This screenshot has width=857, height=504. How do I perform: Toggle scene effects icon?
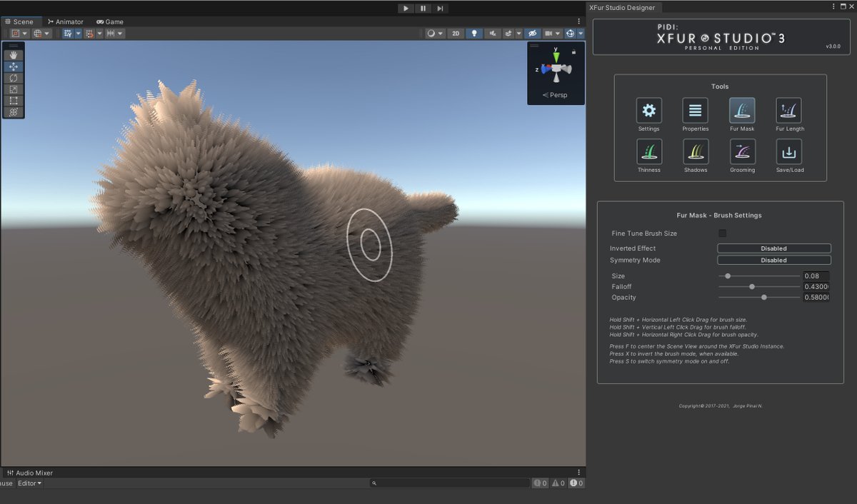coord(509,34)
